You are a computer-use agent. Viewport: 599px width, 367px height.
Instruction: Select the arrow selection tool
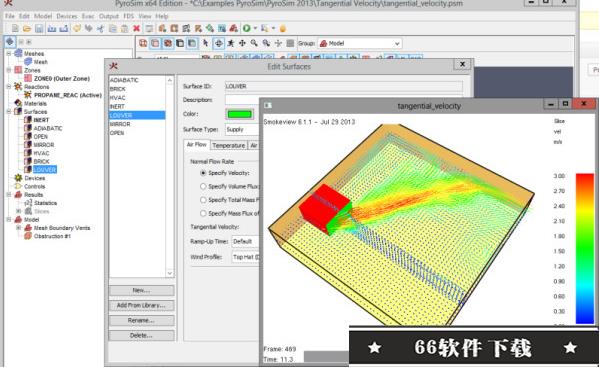pyautogui.click(x=206, y=43)
